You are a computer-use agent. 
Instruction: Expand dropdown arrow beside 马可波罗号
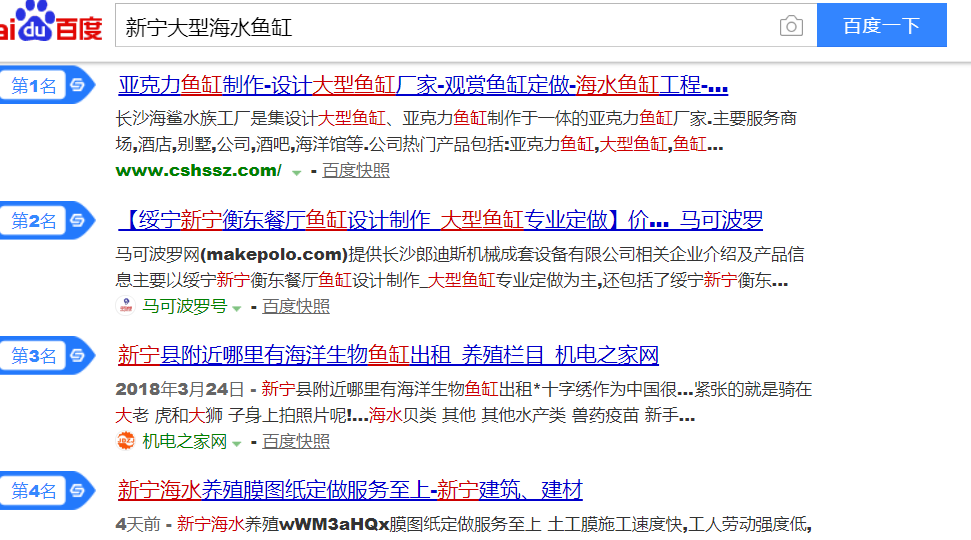237,308
